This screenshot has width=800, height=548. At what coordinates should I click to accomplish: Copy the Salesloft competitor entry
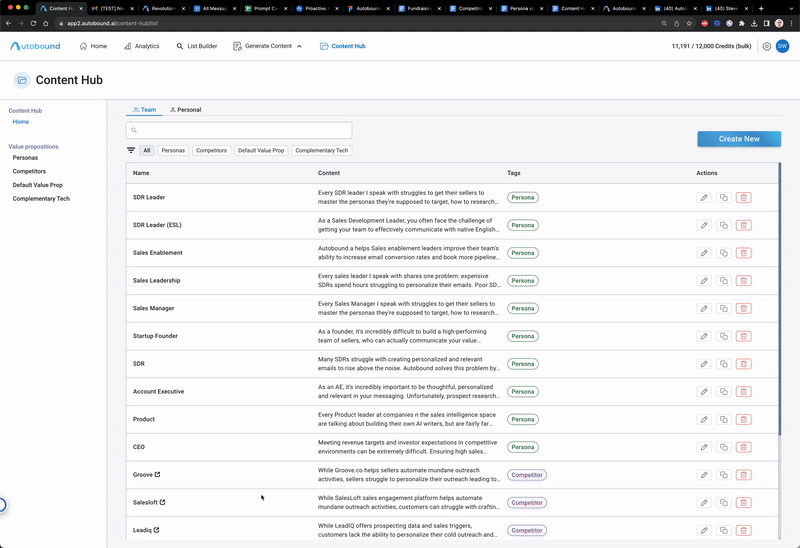point(724,503)
